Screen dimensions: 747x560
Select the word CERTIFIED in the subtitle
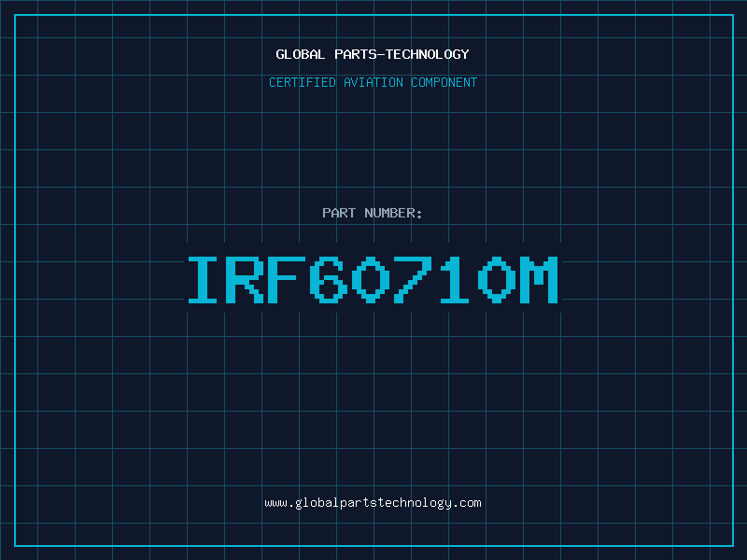pyautogui.click(x=303, y=82)
